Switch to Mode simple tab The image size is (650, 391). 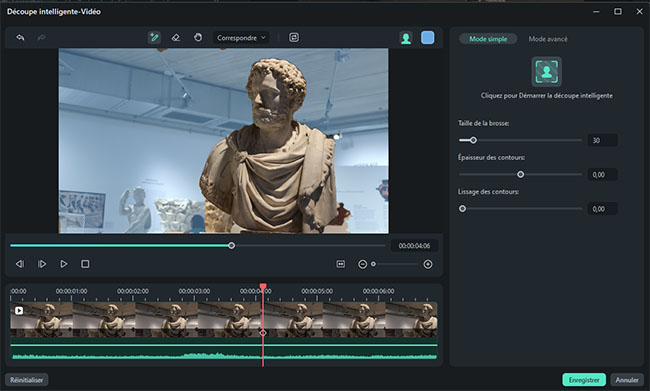pos(488,39)
